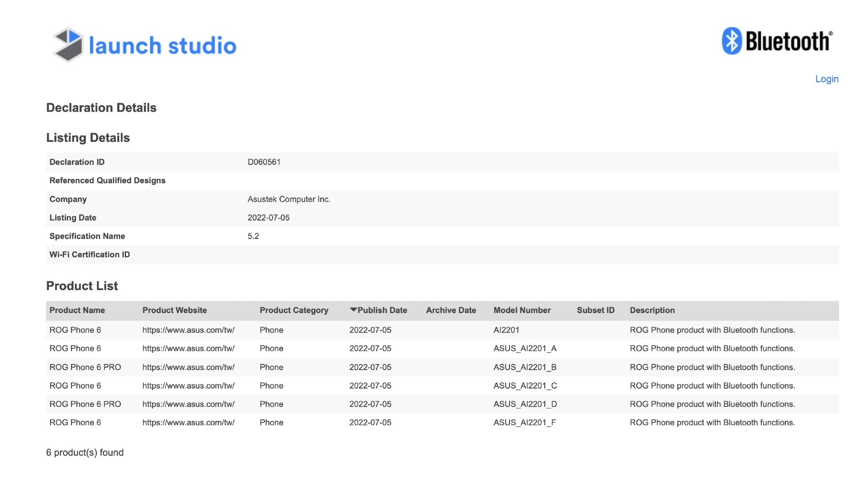Click the 6 product(s) found text
This screenshot has width=868, height=488.
85,453
